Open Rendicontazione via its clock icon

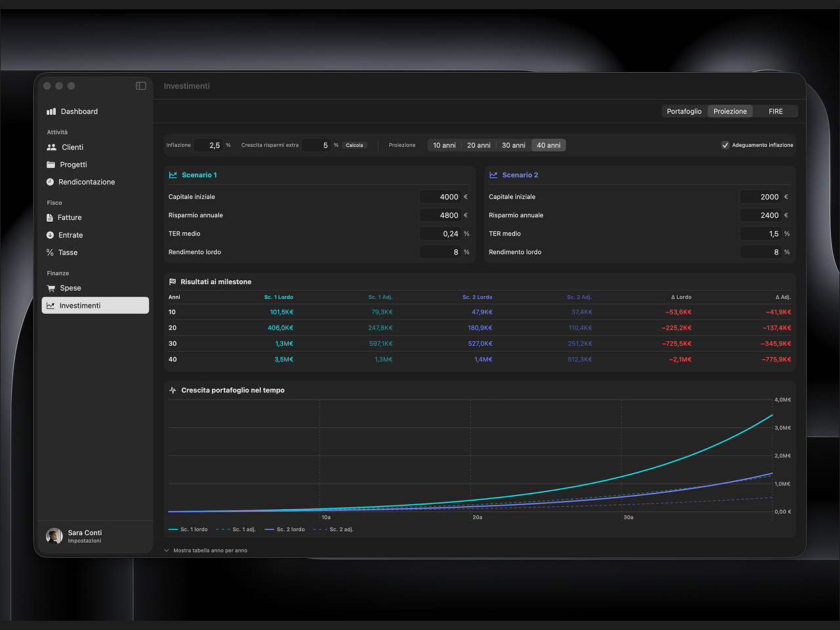pyautogui.click(x=50, y=182)
